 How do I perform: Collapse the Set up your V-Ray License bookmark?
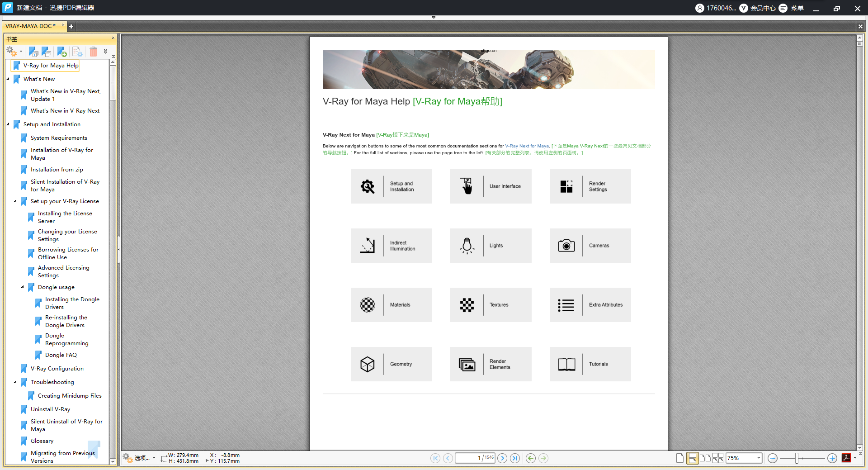[15, 201]
